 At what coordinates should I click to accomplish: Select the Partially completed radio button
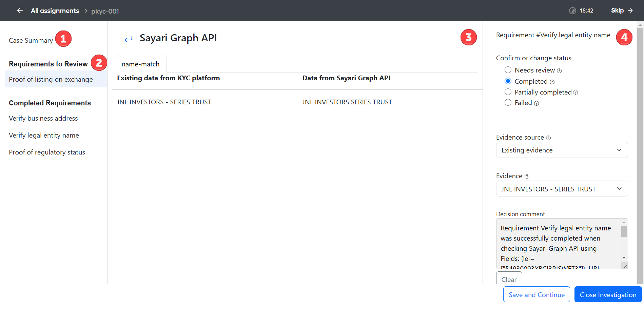click(x=508, y=92)
